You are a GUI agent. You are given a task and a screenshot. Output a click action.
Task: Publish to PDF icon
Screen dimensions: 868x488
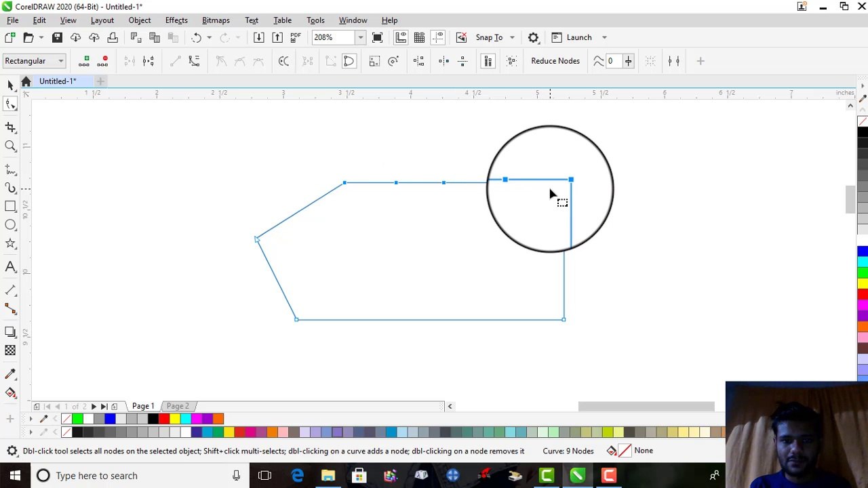coord(296,37)
